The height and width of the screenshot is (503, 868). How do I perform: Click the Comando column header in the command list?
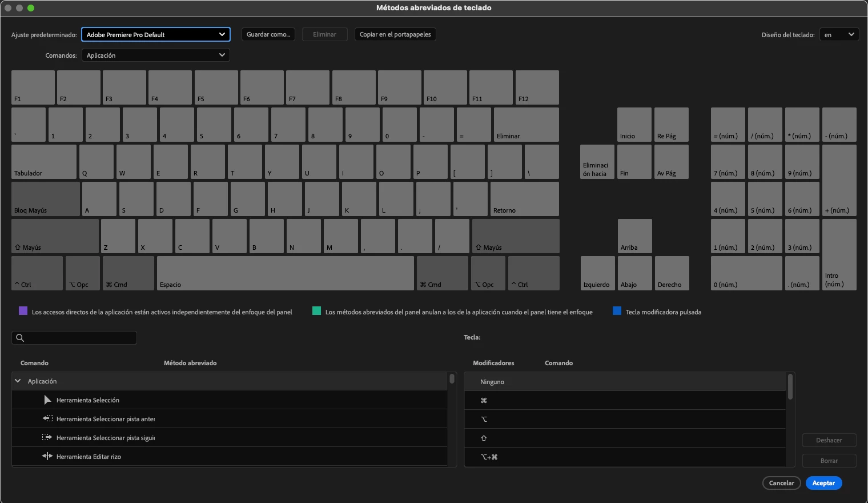[34, 363]
